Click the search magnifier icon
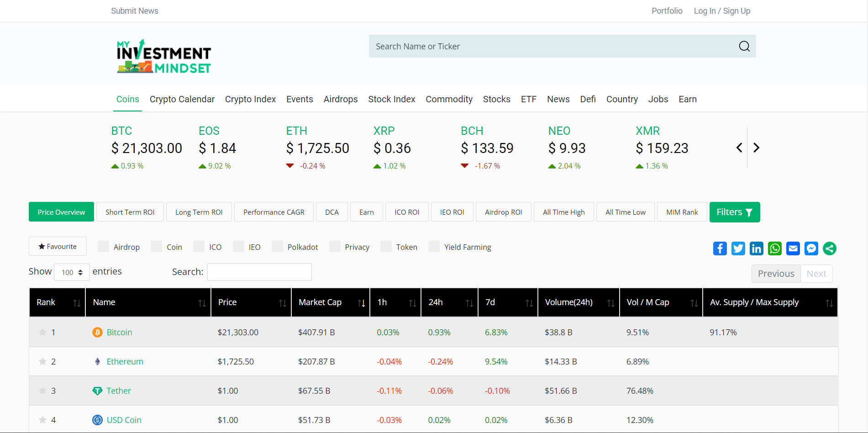 point(744,46)
